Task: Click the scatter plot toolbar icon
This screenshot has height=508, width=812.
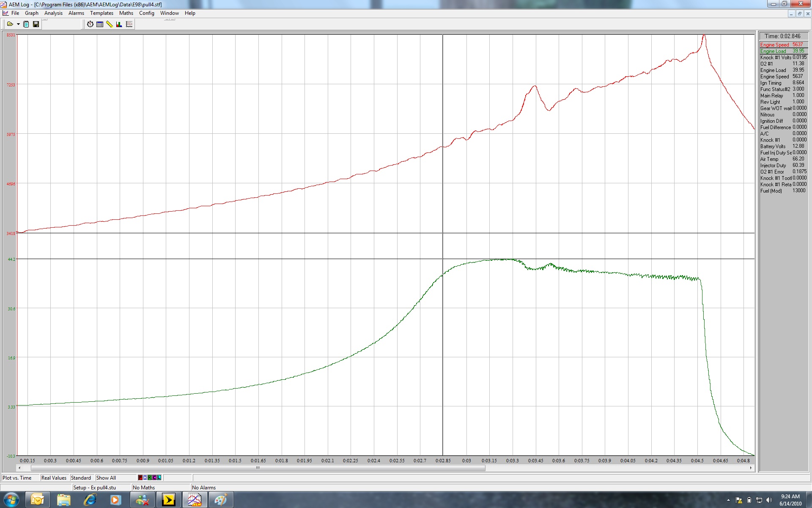Action: (129, 24)
